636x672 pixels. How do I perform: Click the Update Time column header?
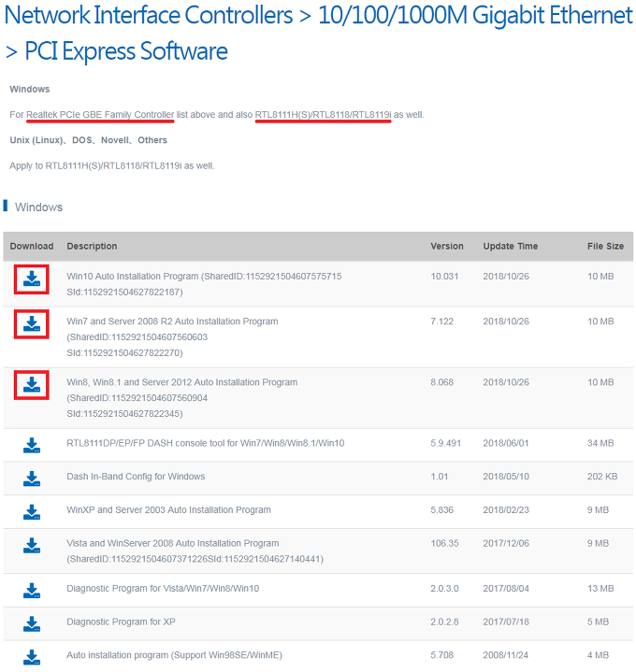[511, 246]
